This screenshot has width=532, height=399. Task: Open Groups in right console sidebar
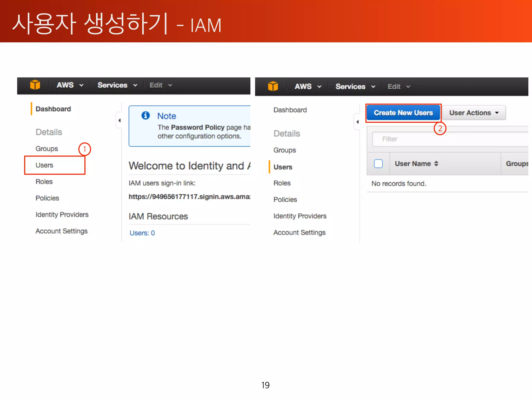pyautogui.click(x=285, y=150)
